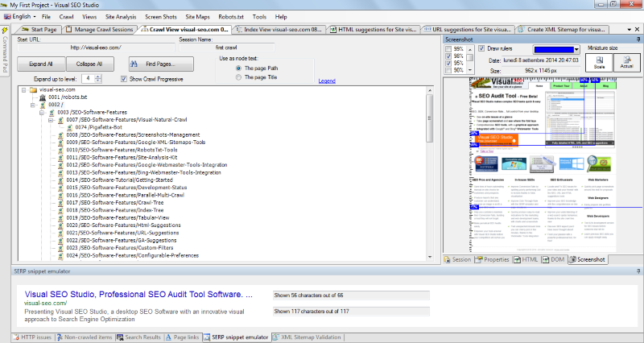
Task: Open the HTTP issues bottom tab
Action: coord(32,337)
